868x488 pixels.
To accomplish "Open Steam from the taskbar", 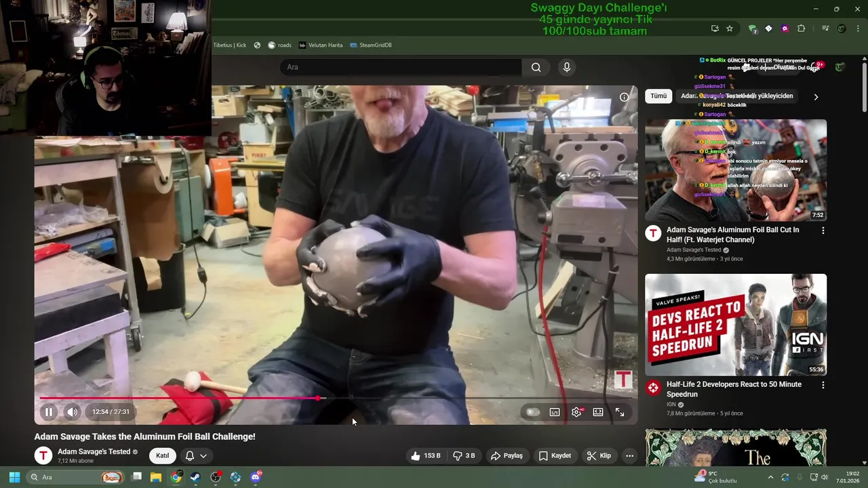I will point(195,477).
